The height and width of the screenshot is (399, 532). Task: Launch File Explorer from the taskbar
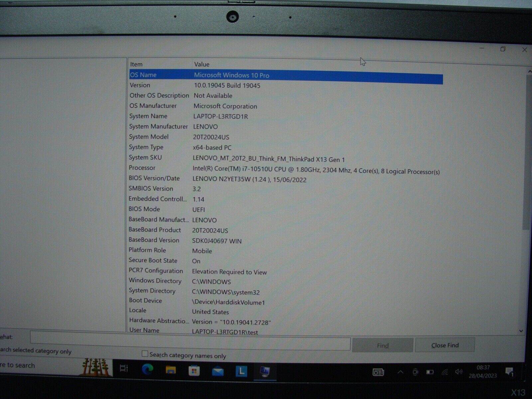tap(170, 370)
